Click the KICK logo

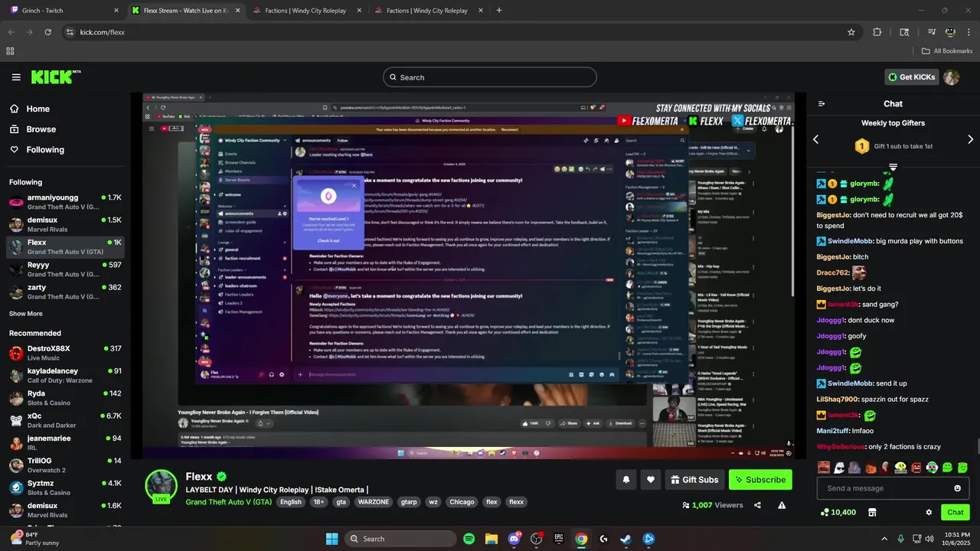(x=55, y=77)
